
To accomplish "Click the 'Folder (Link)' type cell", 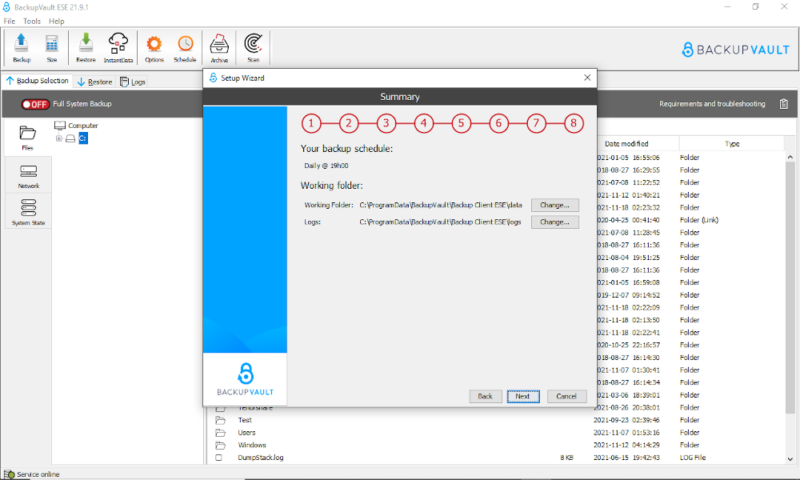I will coord(699,220).
